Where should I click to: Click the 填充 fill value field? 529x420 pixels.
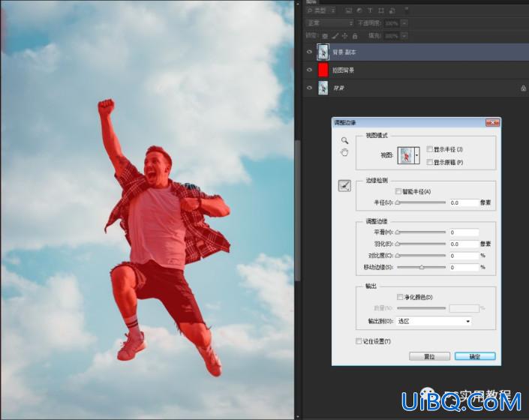click(x=392, y=36)
